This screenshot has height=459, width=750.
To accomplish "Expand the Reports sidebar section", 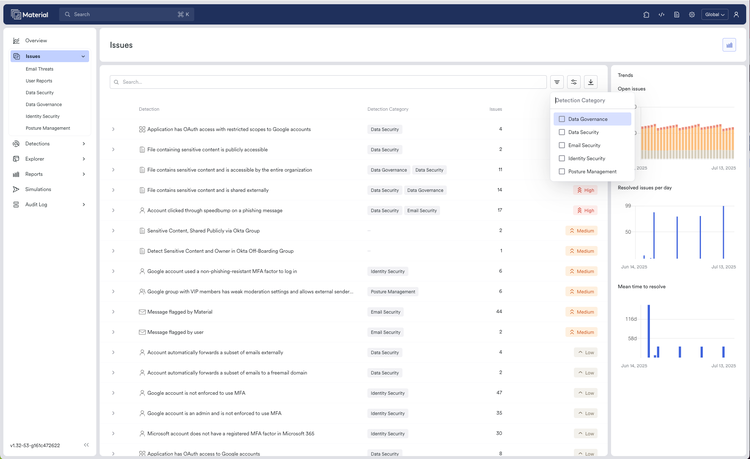I will tap(84, 174).
